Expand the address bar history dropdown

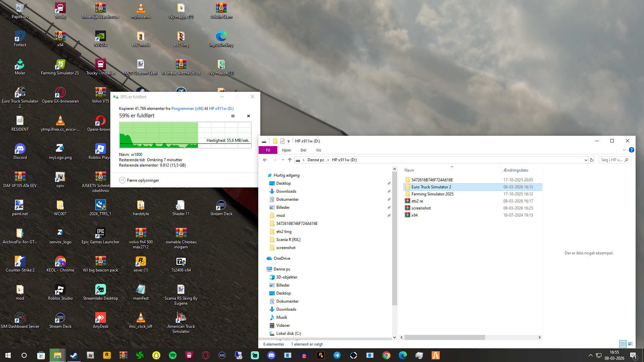(x=586, y=160)
